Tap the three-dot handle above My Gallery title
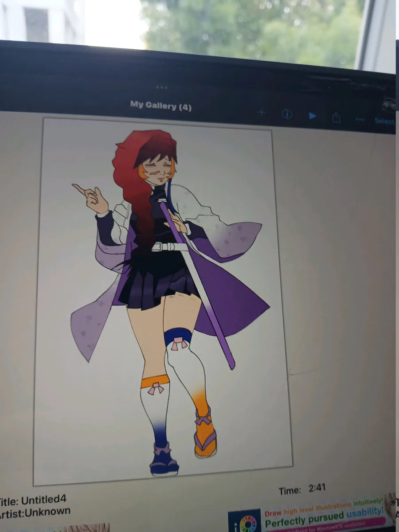The height and width of the screenshot is (532, 399). click(162, 87)
